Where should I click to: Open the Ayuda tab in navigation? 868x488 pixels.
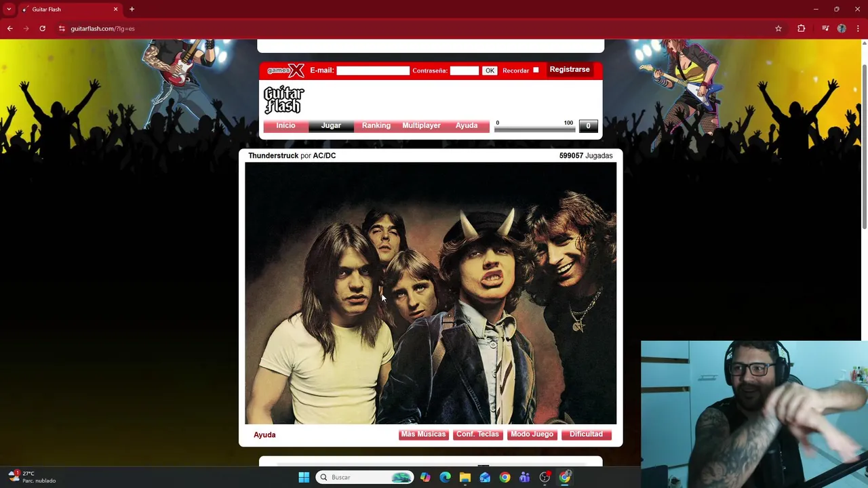click(x=467, y=125)
